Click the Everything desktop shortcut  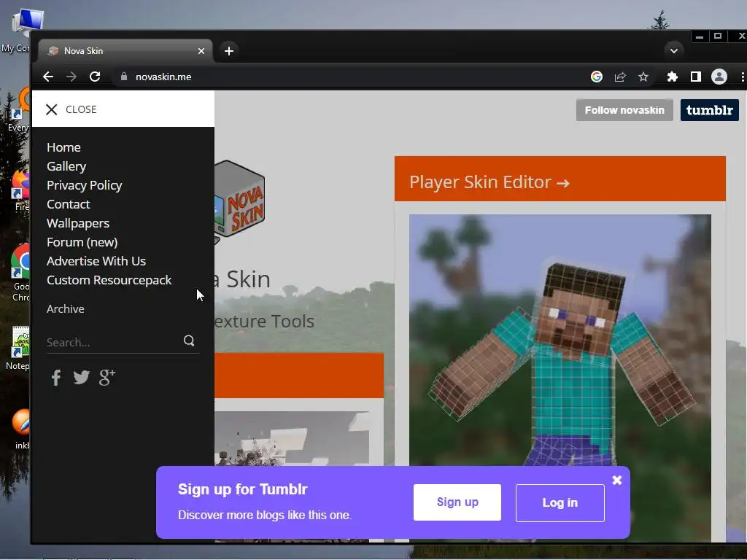click(19, 109)
